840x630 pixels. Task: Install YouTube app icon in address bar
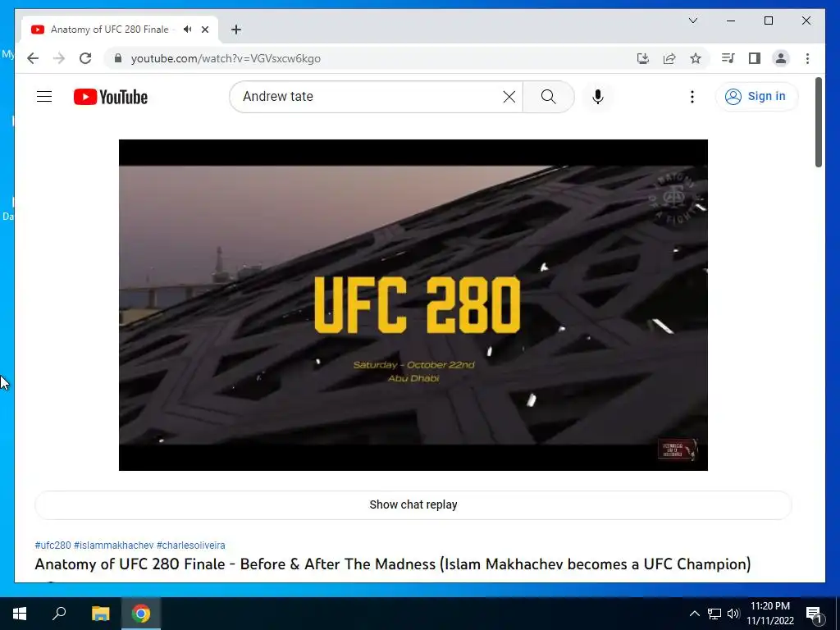click(x=643, y=58)
